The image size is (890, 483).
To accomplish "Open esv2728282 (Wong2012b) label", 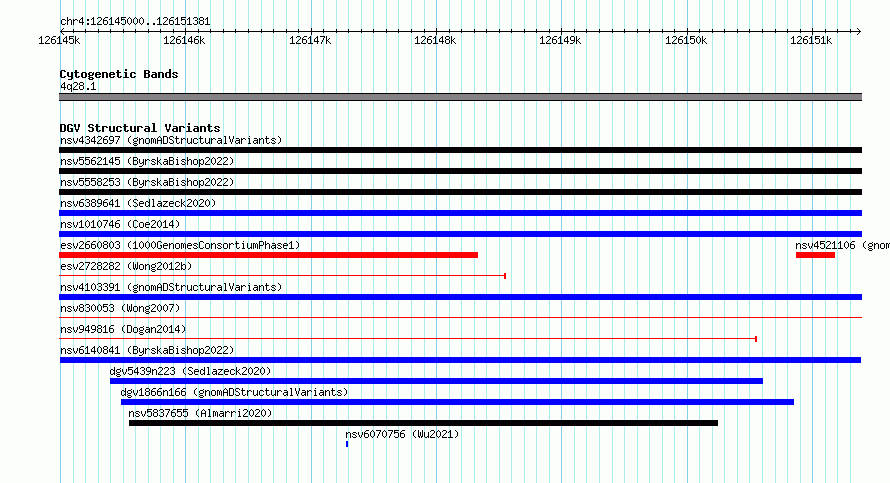I will click(126, 266).
